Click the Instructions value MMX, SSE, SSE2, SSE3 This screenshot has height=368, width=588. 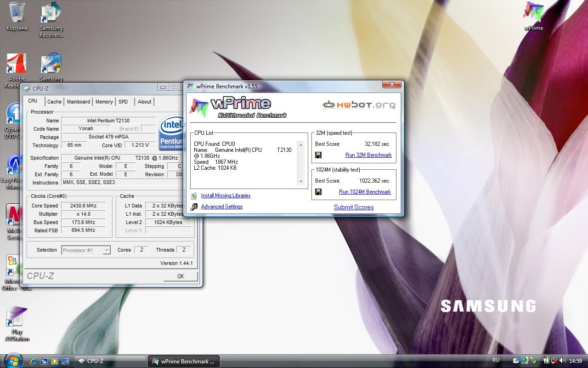(122, 183)
